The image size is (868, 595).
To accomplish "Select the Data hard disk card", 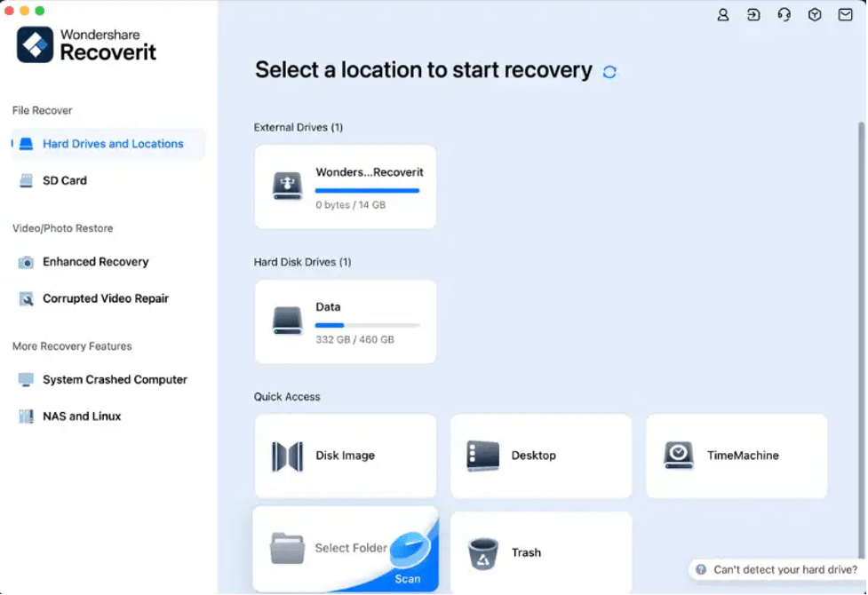I will pos(346,321).
